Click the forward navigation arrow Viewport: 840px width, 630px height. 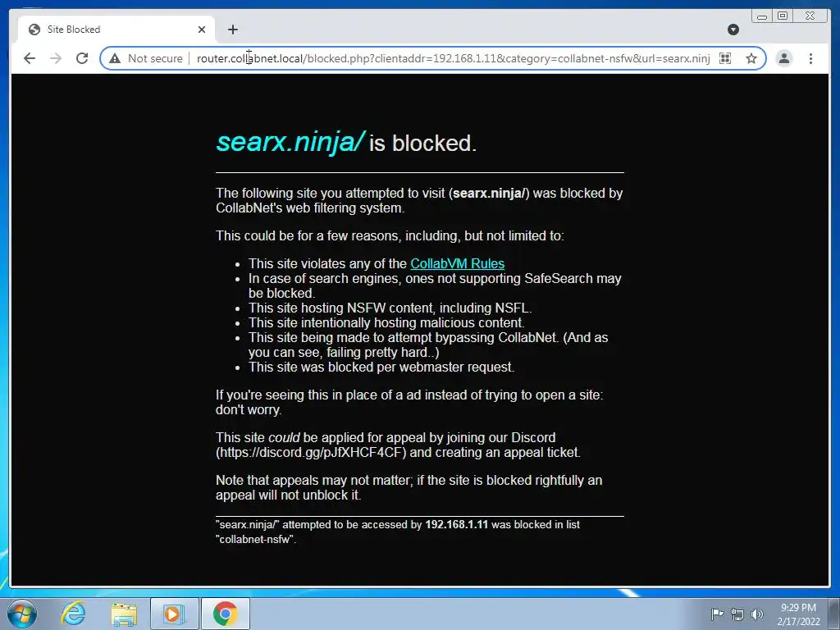tap(56, 58)
